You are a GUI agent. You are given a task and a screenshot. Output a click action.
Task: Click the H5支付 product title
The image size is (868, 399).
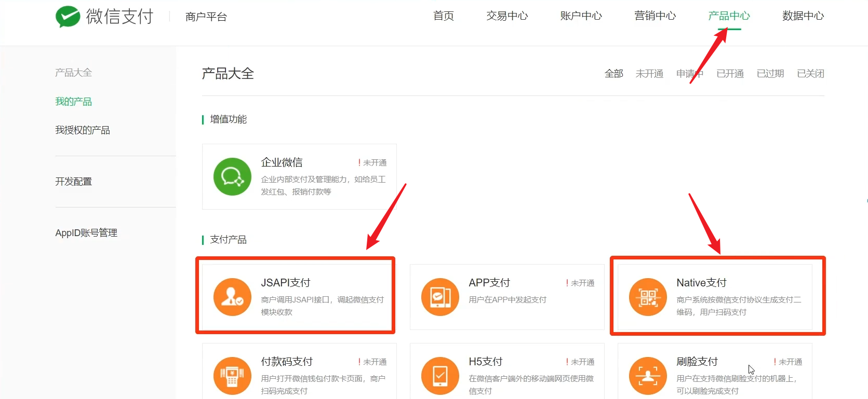click(485, 362)
